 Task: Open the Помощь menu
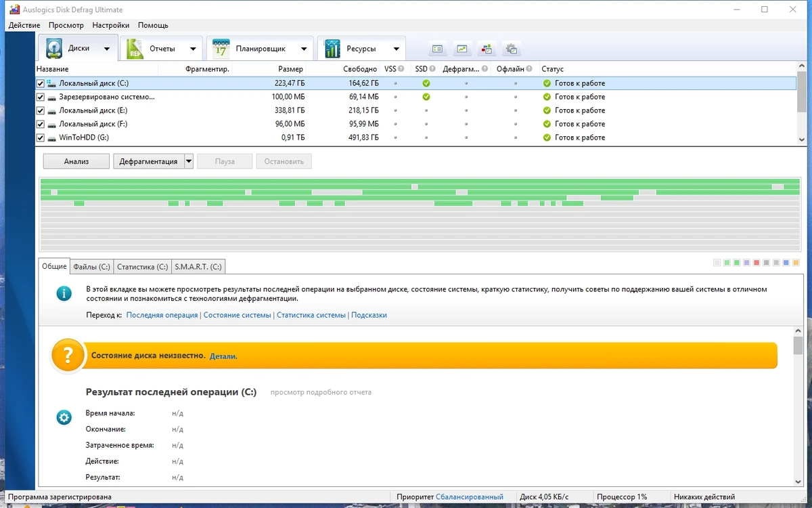(153, 25)
